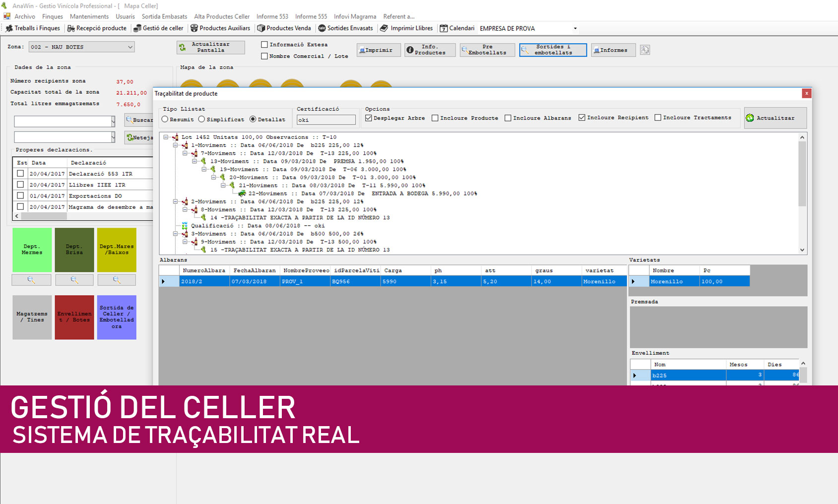Viewport: 838px width, 504px height.
Task: Open Productes Auxiliars toolbar item
Action: tap(220, 28)
